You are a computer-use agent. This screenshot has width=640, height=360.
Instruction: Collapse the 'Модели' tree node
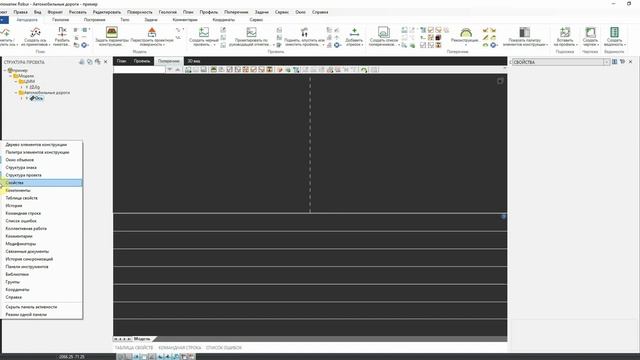[11, 76]
